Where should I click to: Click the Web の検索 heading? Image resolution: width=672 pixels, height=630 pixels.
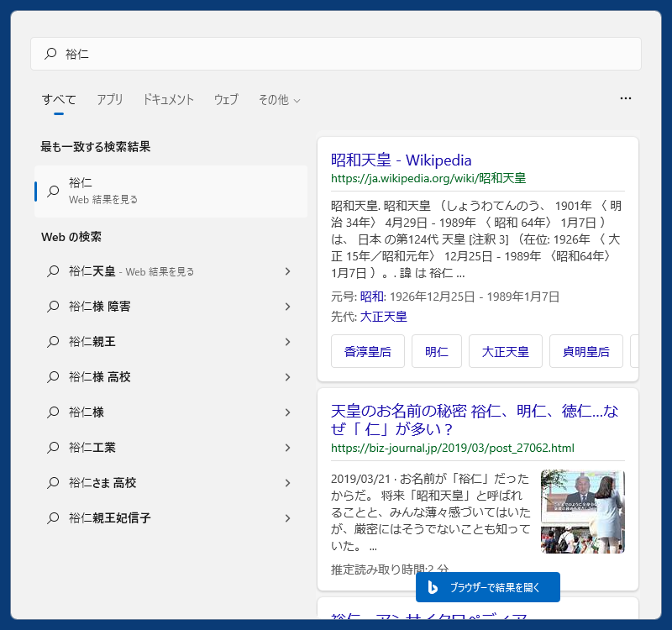point(71,237)
